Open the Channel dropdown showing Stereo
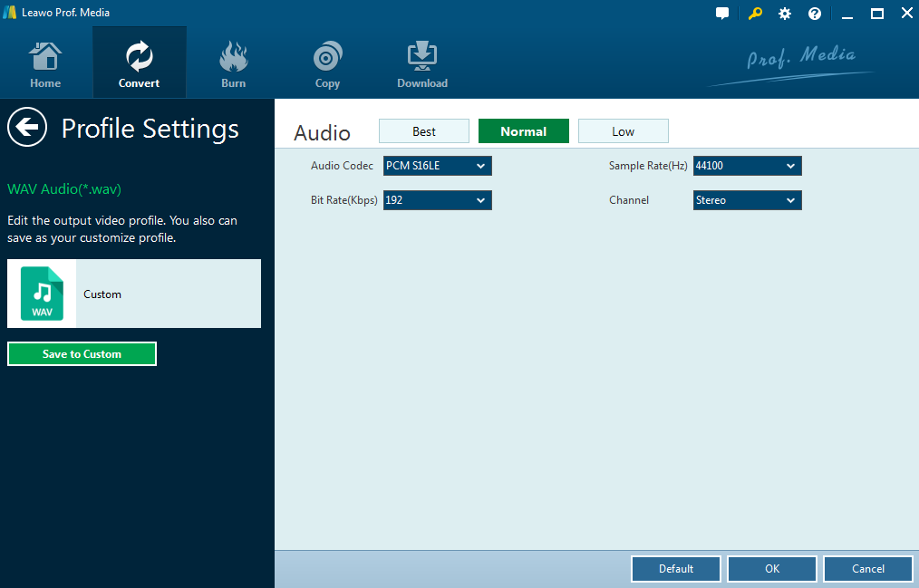 [x=747, y=200]
